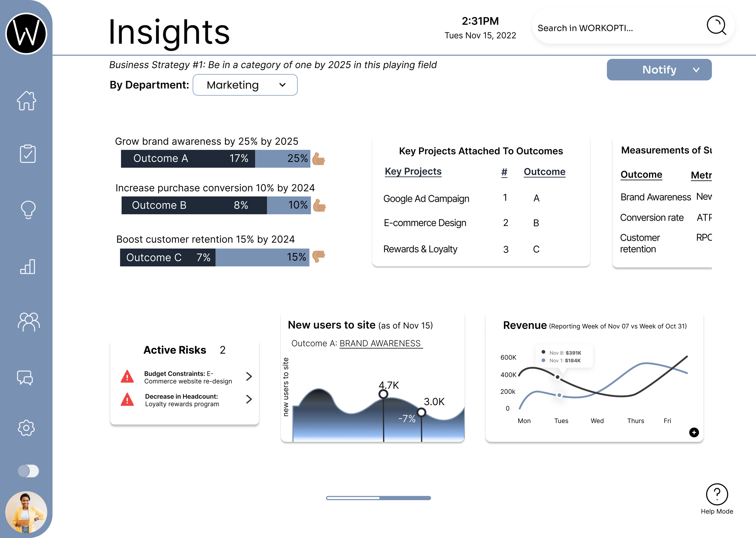The width and height of the screenshot is (756, 538).
Task: Click the plus button on Revenue chart
Action: (694, 432)
